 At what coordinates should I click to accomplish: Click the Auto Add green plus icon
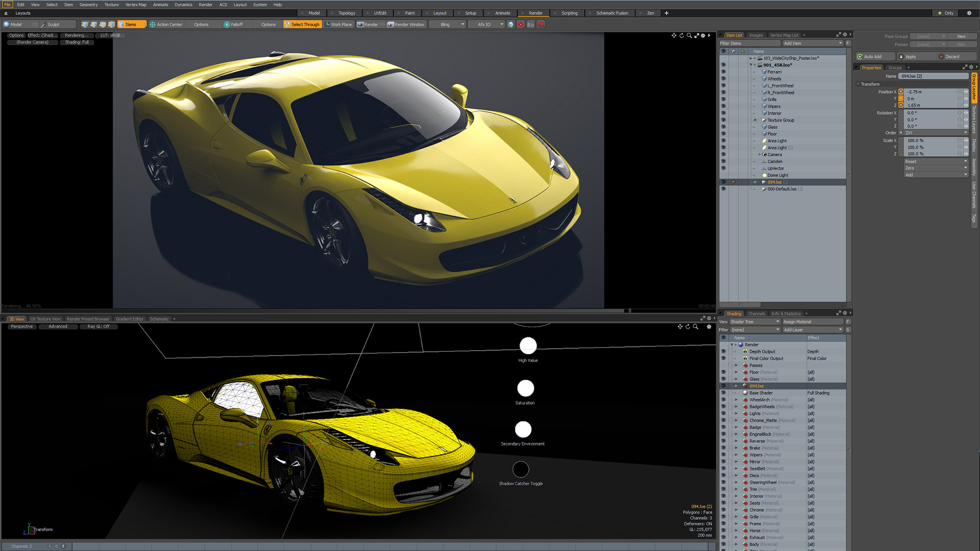(x=860, y=57)
